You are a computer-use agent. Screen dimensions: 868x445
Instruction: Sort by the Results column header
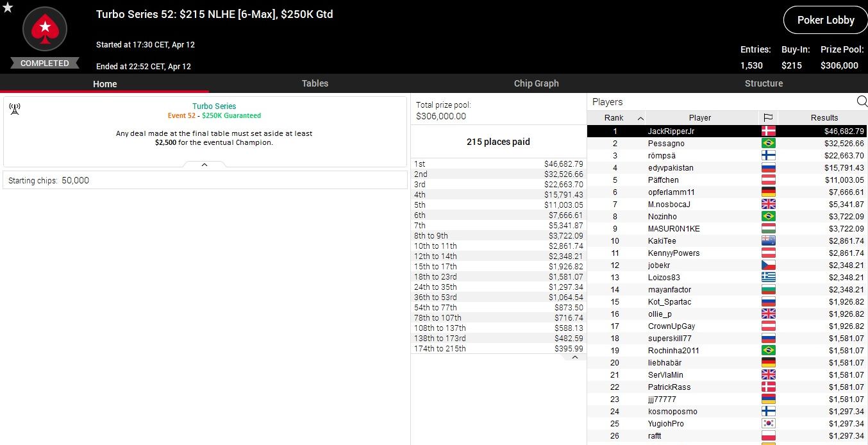coord(824,117)
